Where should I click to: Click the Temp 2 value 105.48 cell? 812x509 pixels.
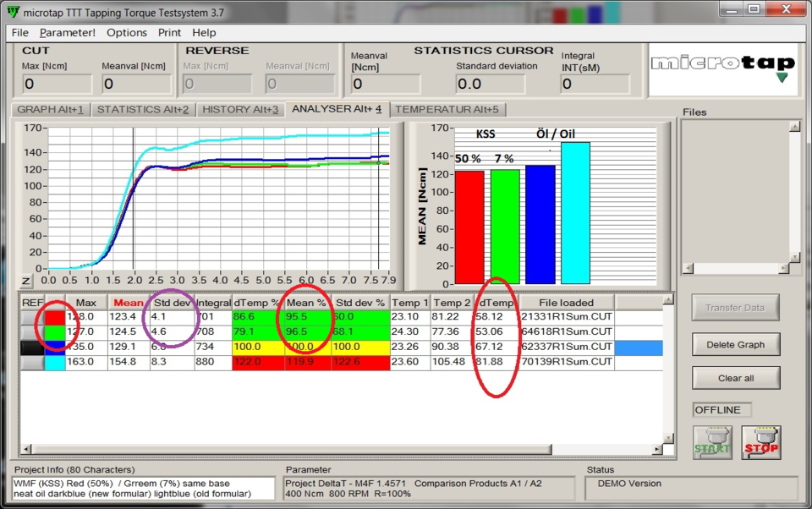452,362
